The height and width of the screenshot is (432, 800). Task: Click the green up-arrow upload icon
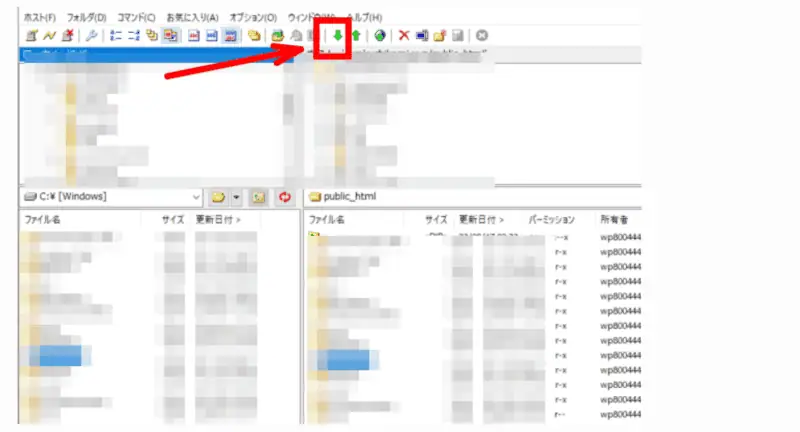[x=356, y=36]
